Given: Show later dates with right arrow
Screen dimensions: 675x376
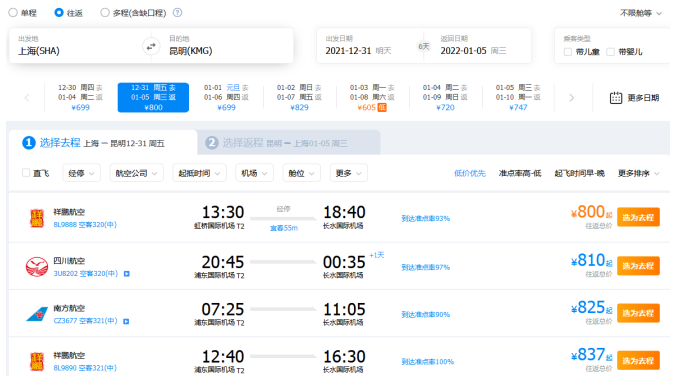Looking at the screenshot, I should (x=571, y=98).
